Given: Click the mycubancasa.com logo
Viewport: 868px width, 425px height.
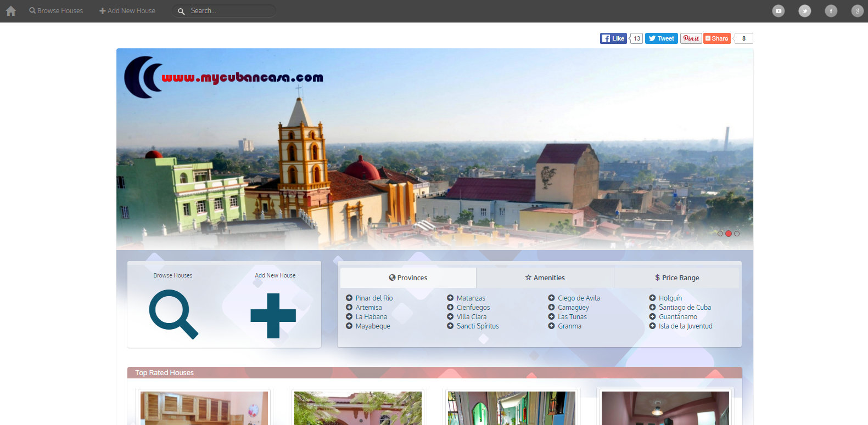Looking at the screenshot, I should tap(223, 77).
